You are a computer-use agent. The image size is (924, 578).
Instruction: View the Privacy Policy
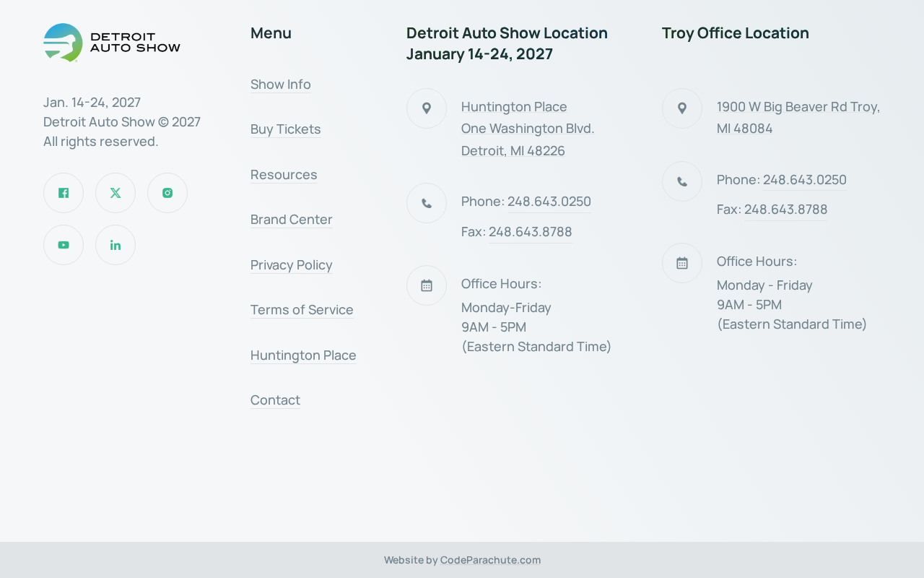click(x=292, y=265)
